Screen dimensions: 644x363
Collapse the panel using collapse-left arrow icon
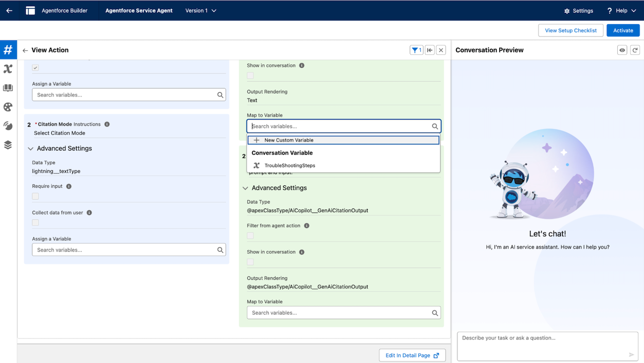430,50
